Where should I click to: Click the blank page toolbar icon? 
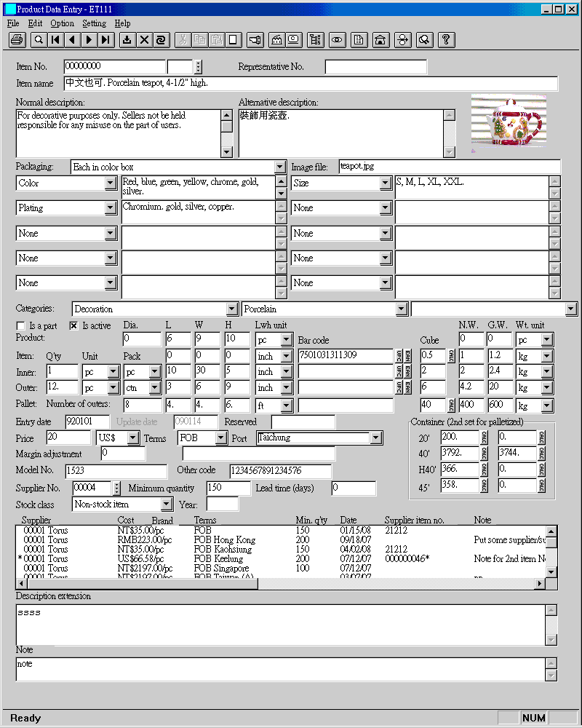(234, 40)
